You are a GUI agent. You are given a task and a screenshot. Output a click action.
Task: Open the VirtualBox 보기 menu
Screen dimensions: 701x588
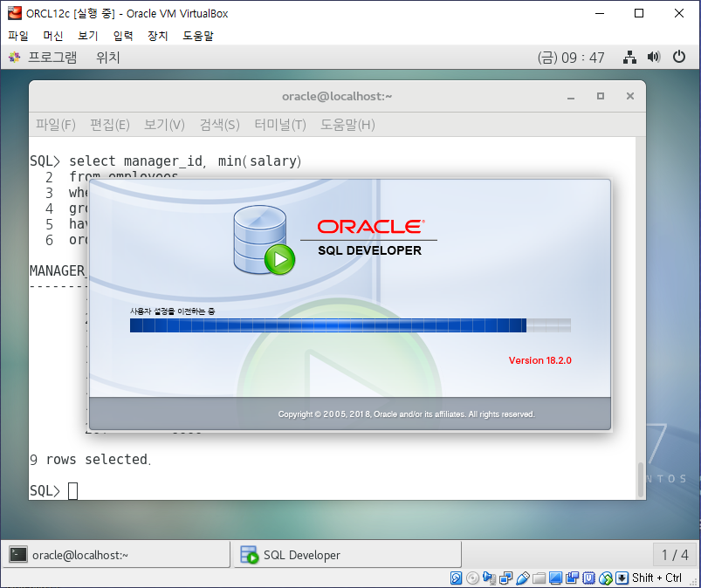point(88,36)
